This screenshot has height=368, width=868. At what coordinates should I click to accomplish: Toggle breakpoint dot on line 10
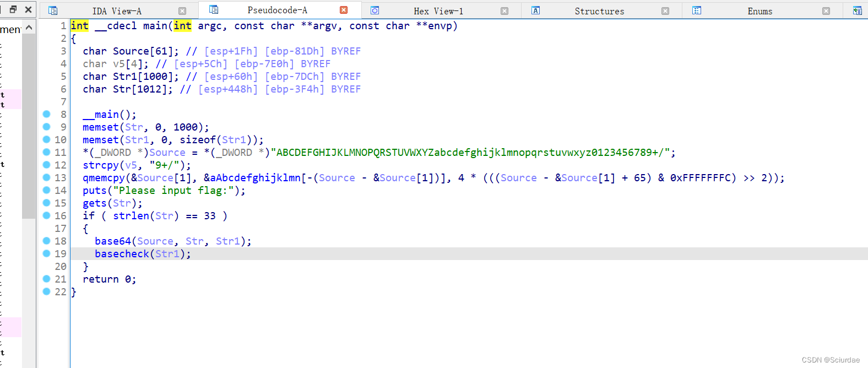47,139
